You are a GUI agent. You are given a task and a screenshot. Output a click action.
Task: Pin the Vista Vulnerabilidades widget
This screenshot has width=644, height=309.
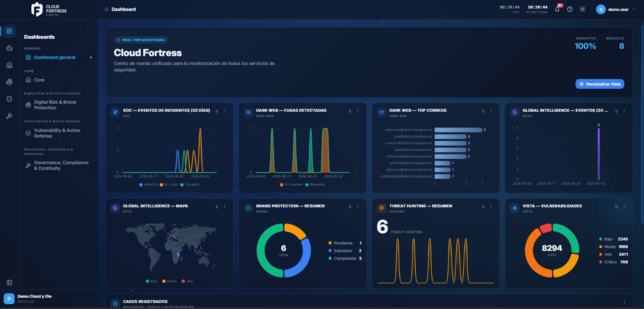click(x=616, y=207)
